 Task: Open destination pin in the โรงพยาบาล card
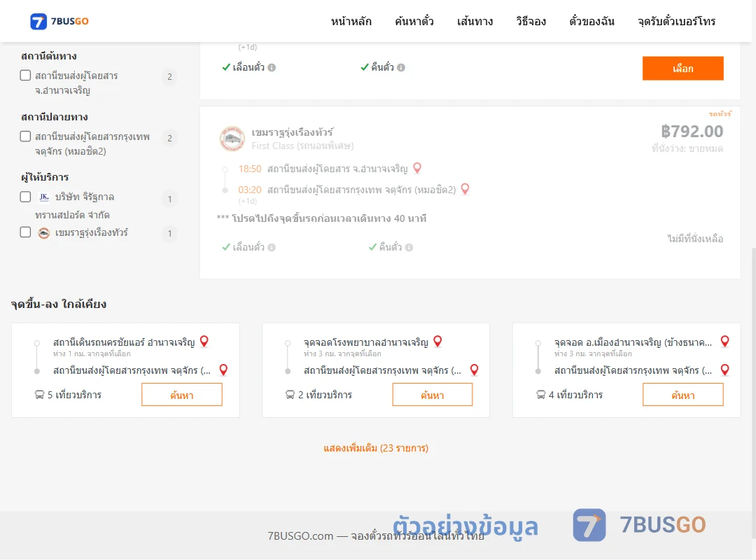pyautogui.click(x=475, y=370)
